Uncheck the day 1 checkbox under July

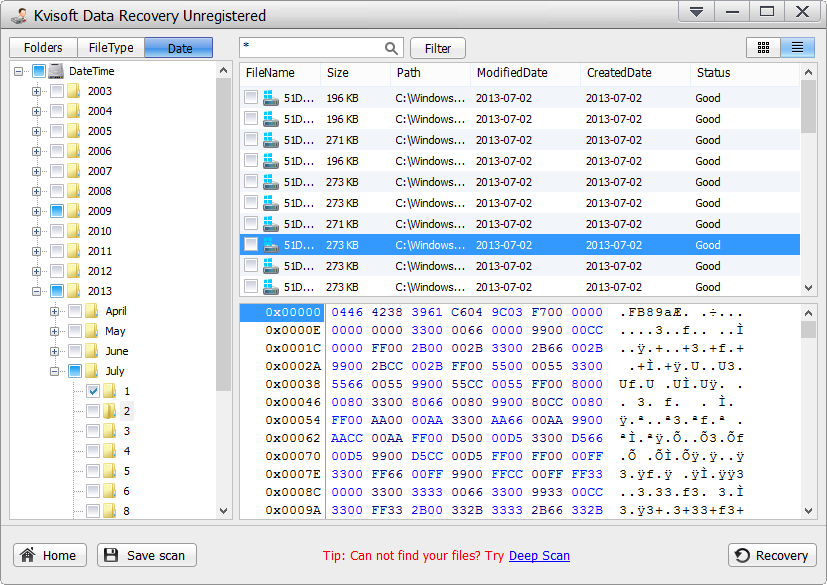point(93,391)
